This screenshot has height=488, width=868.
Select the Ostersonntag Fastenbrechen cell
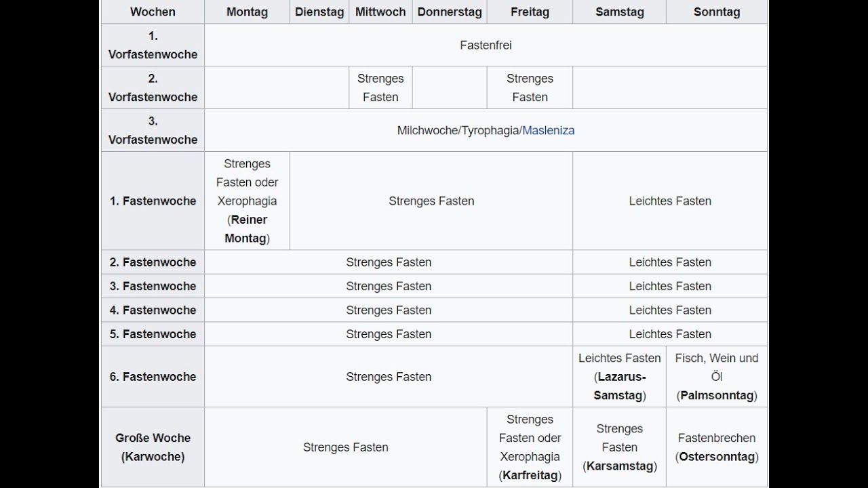tap(717, 447)
